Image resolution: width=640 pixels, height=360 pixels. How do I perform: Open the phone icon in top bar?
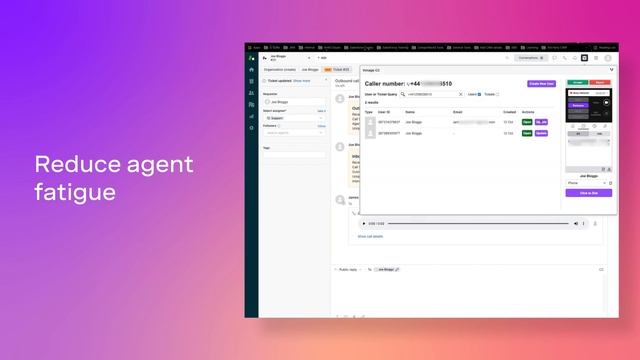coord(564,58)
